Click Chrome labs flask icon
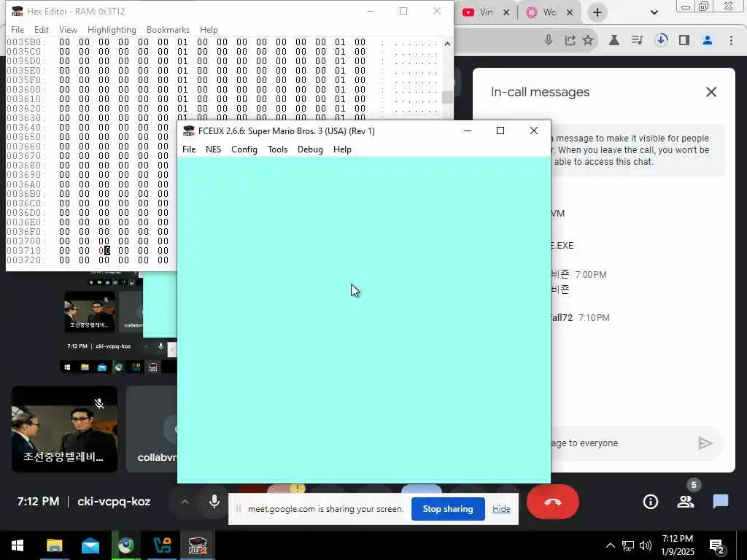 tap(614, 40)
